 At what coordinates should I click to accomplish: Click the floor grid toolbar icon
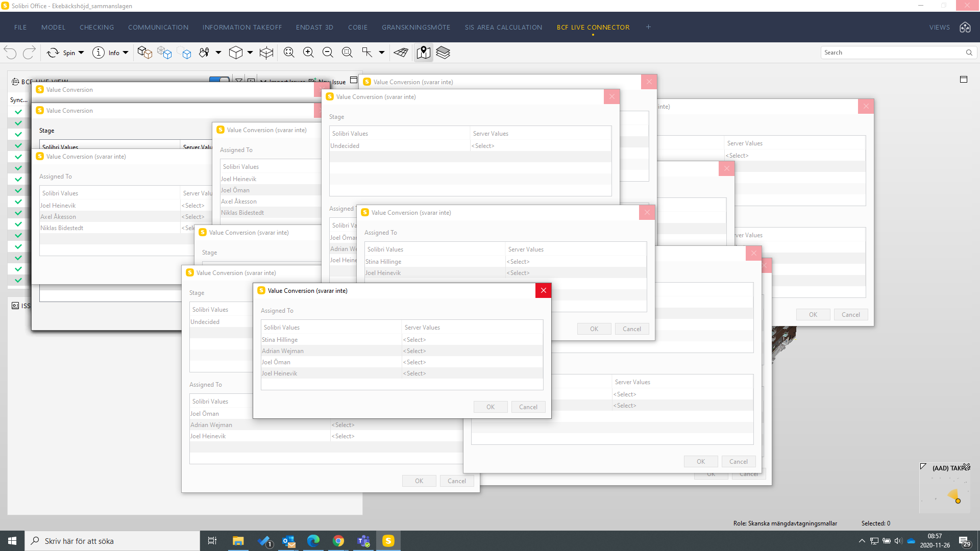pyautogui.click(x=401, y=53)
